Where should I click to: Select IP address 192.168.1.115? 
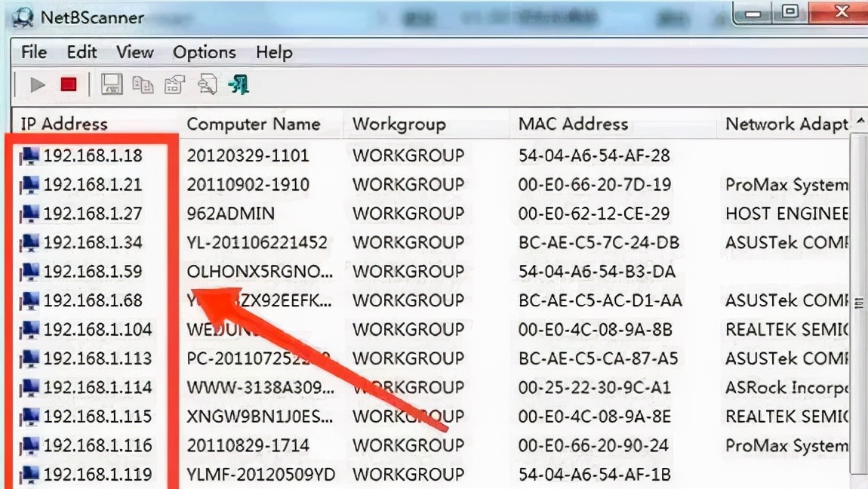click(x=97, y=417)
